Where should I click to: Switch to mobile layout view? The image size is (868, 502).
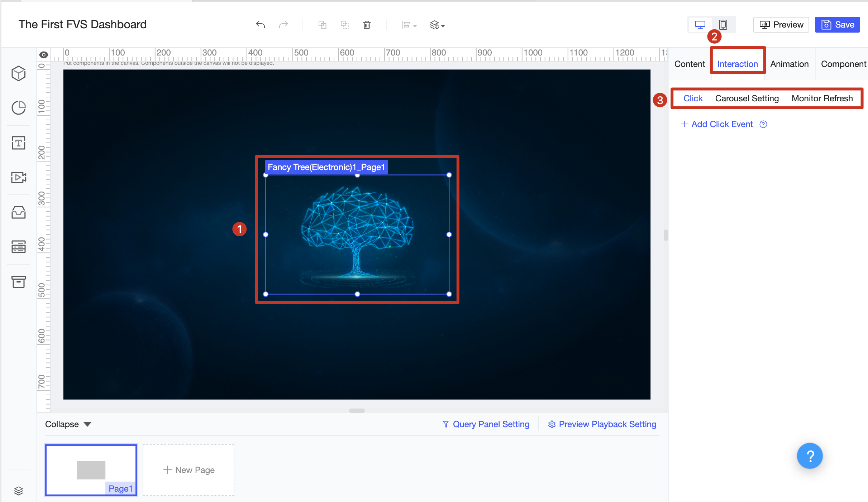pos(723,25)
